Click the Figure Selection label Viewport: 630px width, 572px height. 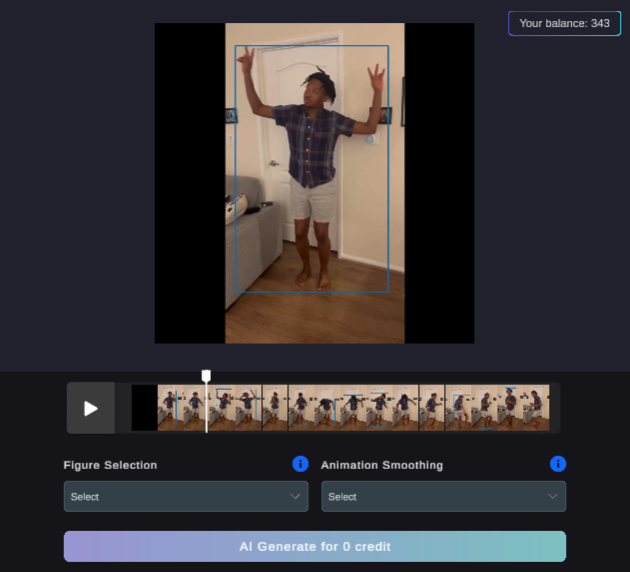coord(110,465)
